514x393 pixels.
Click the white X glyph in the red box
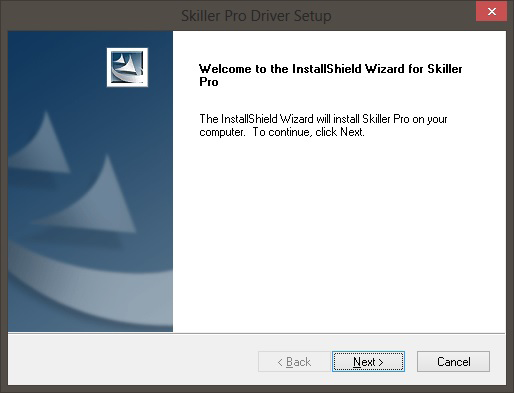pos(492,12)
